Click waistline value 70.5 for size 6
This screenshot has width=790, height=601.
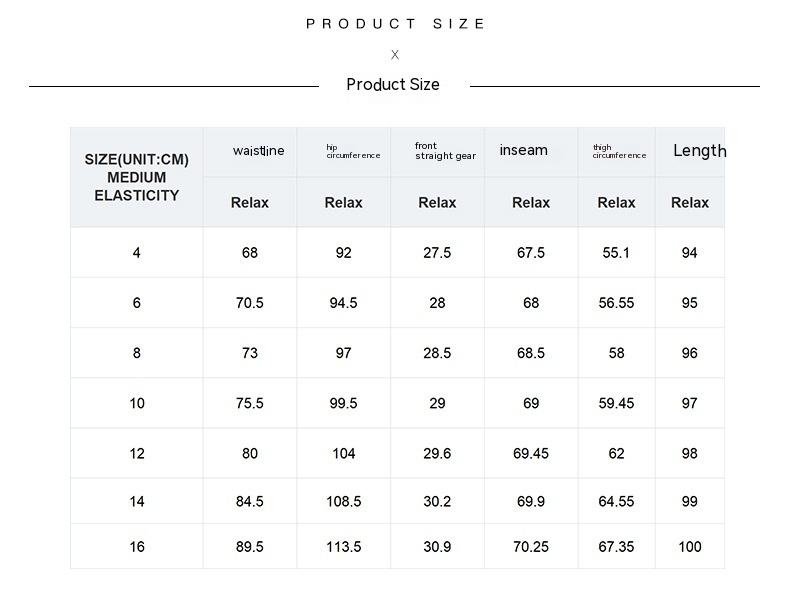point(250,303)
